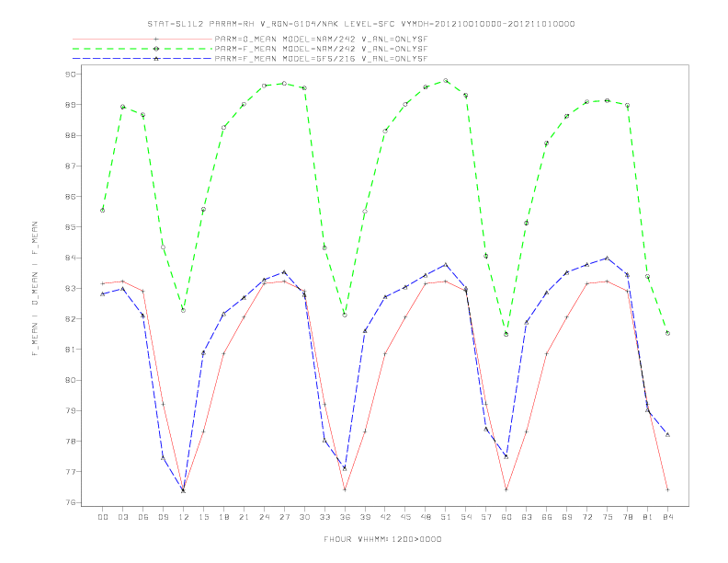728x563 pixels.
Task: Click x-axis forecast hour label 42
Action: click(385, 517)
